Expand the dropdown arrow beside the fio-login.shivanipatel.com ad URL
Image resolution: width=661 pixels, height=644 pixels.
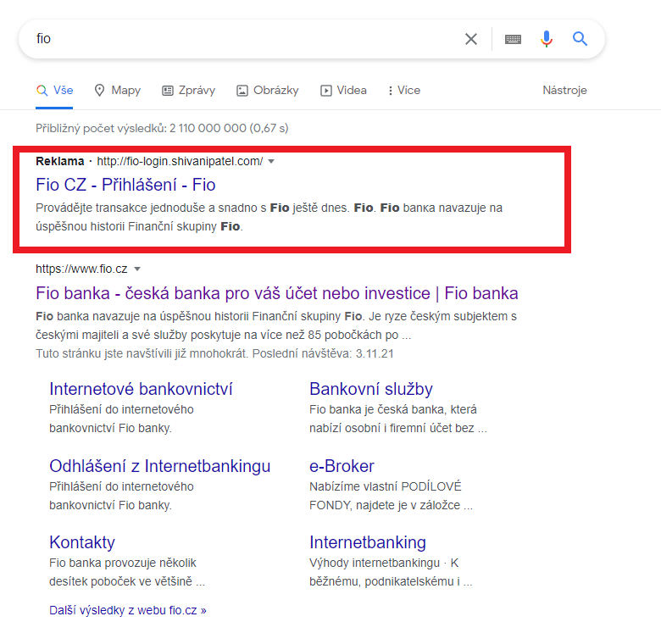pyautogui.click(x=271, y=161)
